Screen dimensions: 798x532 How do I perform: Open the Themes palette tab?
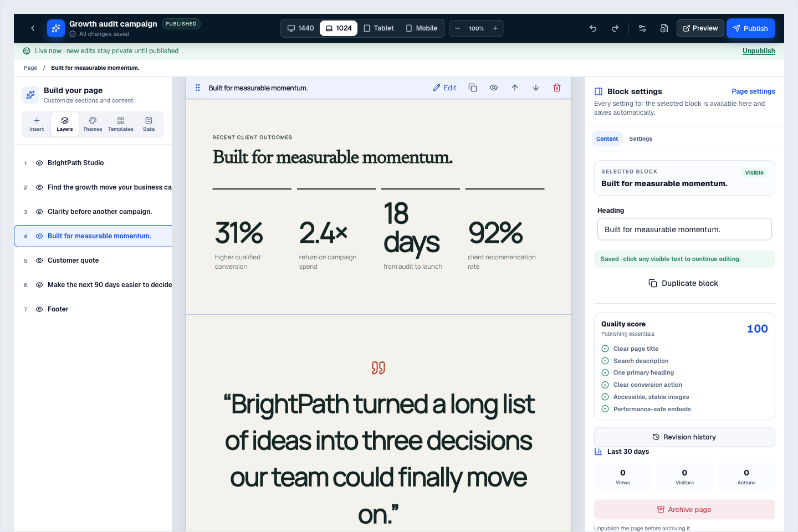point(93,124)
